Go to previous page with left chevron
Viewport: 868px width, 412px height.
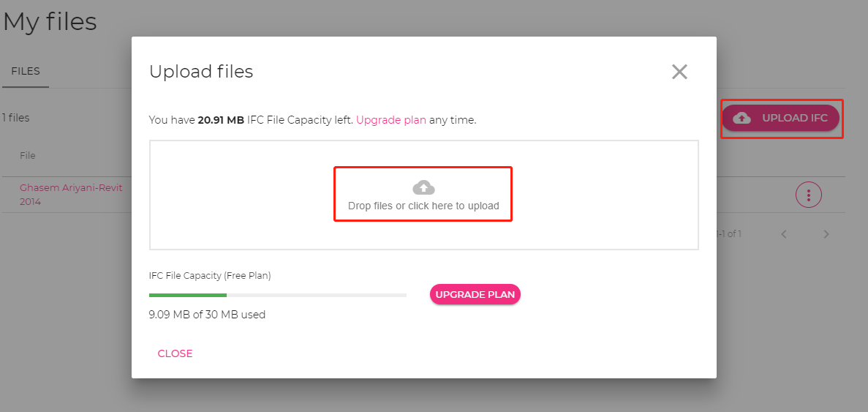click(784, 234)
